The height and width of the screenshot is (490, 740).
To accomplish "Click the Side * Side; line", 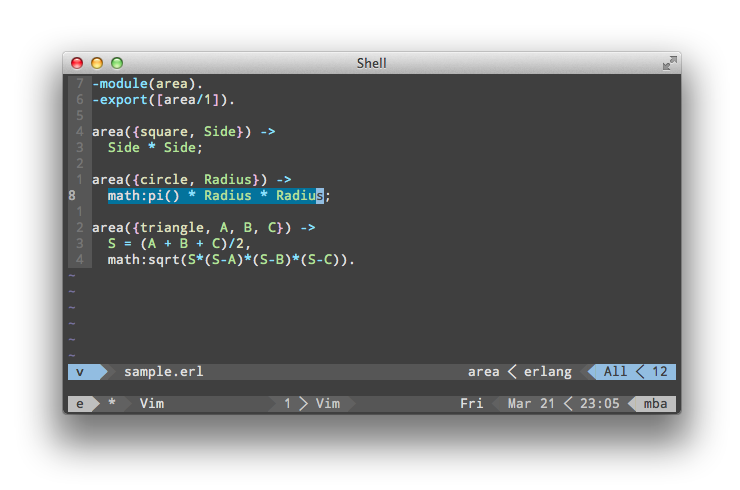I will 155,148.
